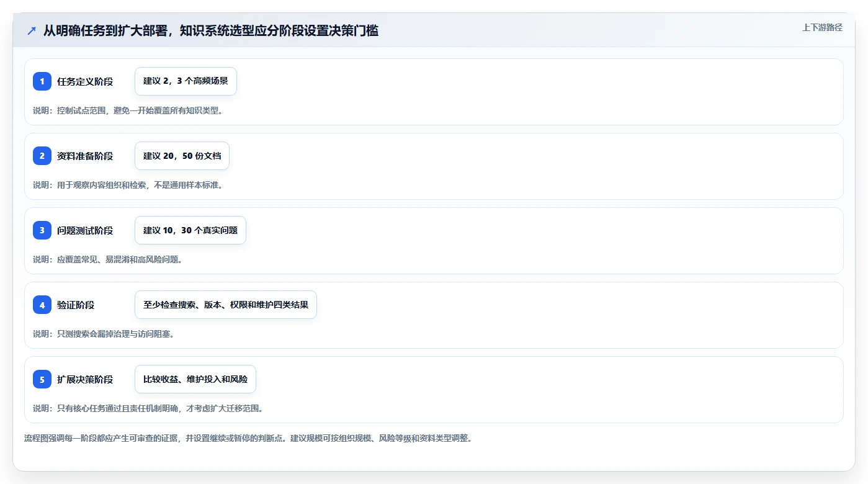Click the arrow icon beside the title
The height and width of the screenshot is (484, 868).
point(32,30)
